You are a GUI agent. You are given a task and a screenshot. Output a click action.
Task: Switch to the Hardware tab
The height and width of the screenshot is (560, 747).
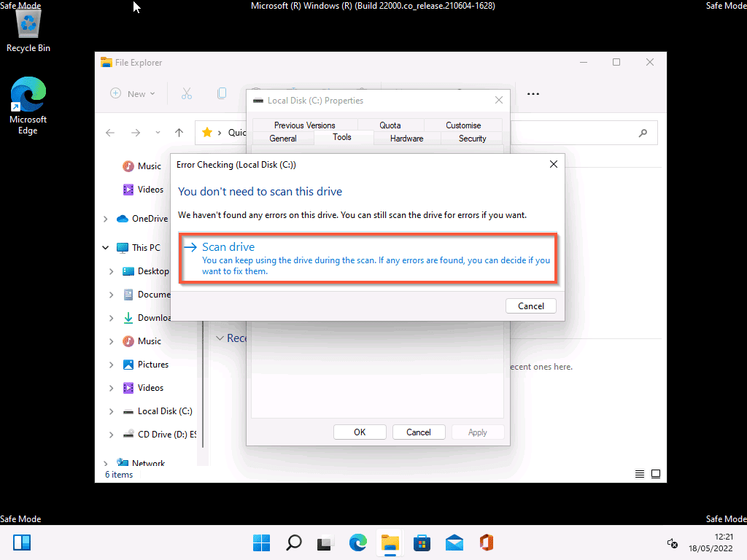[406, 139]
